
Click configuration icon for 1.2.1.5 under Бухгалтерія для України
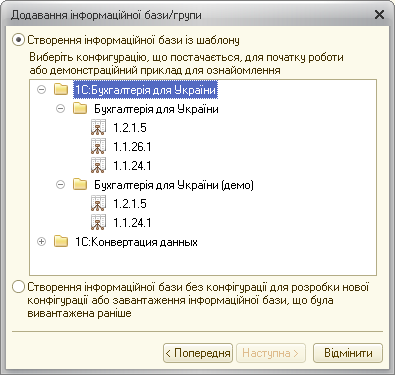pos(98,127)
